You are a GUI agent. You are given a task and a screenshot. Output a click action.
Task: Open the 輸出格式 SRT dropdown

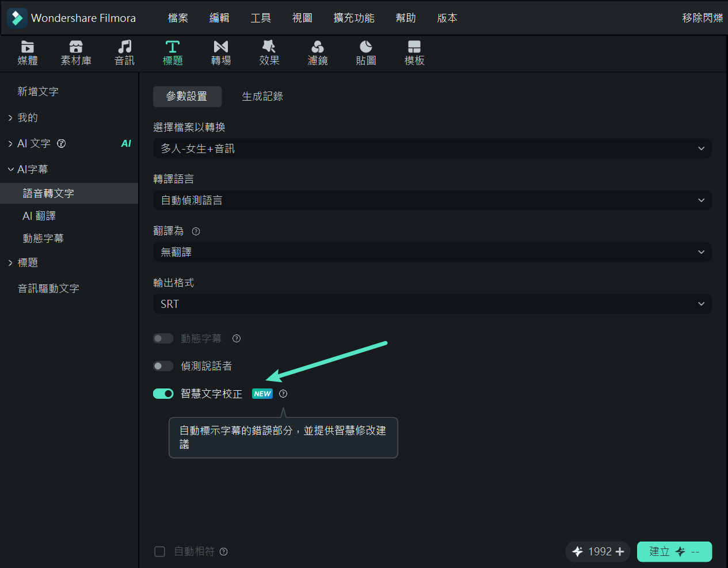[x=432, y=304]
